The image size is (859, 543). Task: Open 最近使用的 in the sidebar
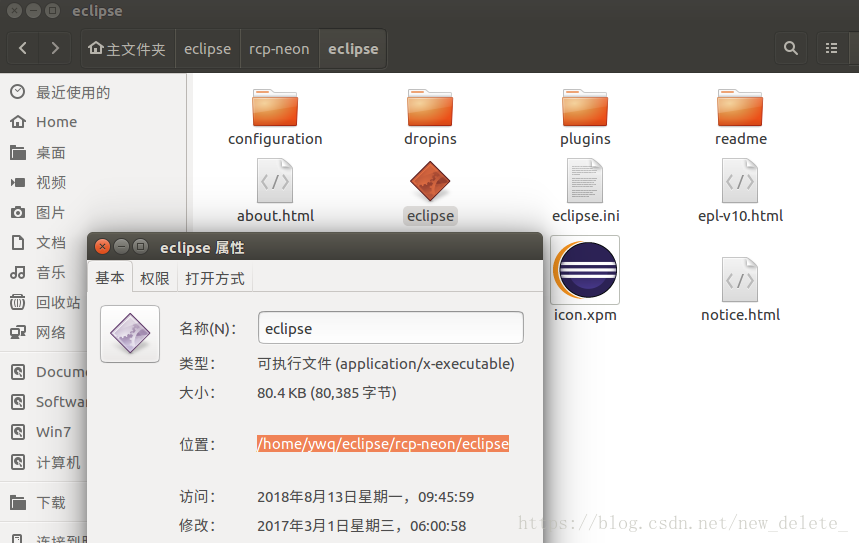[73, 92]
